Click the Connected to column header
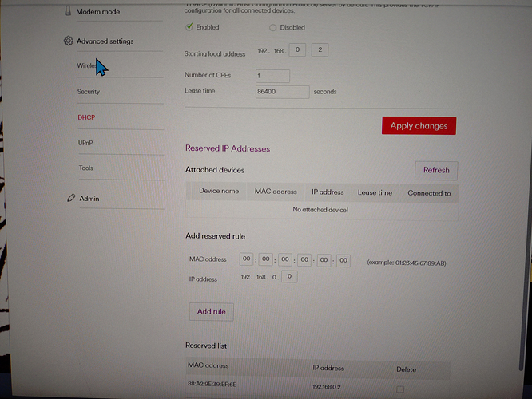This screenshot has width=532, height=399. point(429,193)
